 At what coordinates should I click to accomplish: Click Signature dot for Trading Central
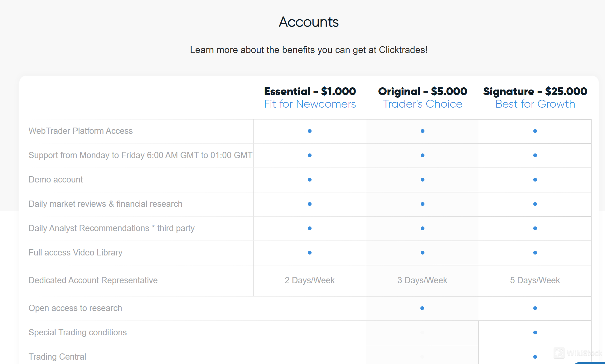tap(535, 357)
